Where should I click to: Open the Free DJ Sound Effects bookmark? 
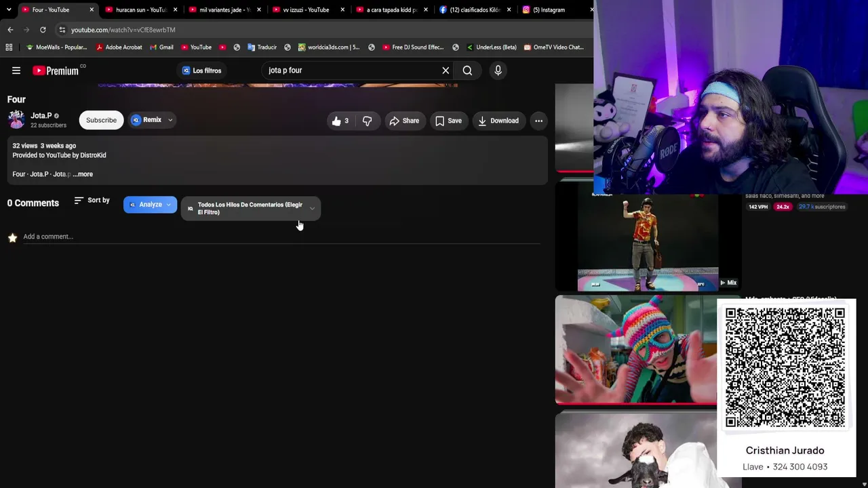(x=413, y=47)
